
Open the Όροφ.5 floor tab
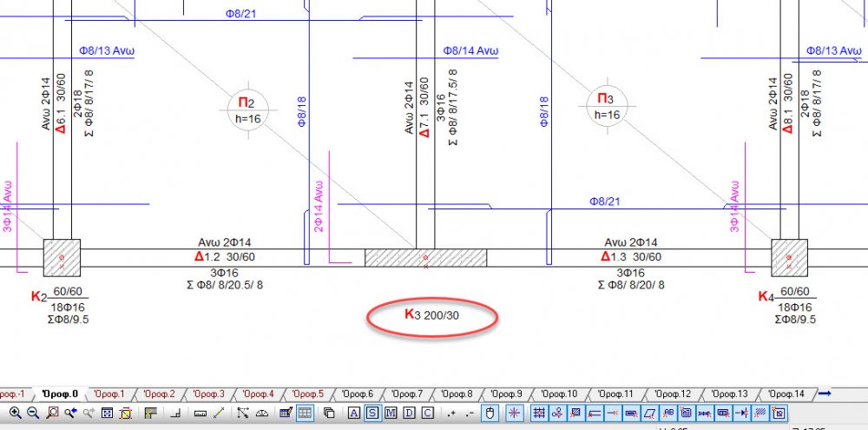click(x=308, y=394)
